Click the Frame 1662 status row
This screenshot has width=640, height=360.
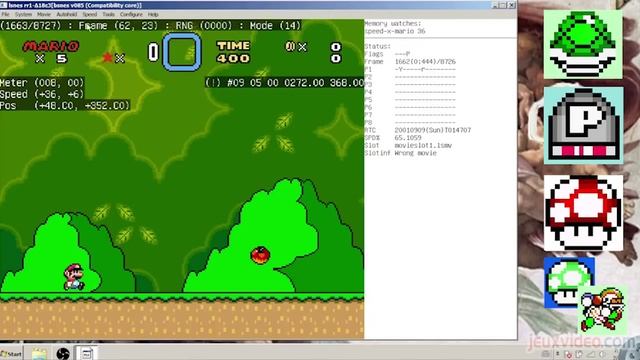[x=410, y=62]
